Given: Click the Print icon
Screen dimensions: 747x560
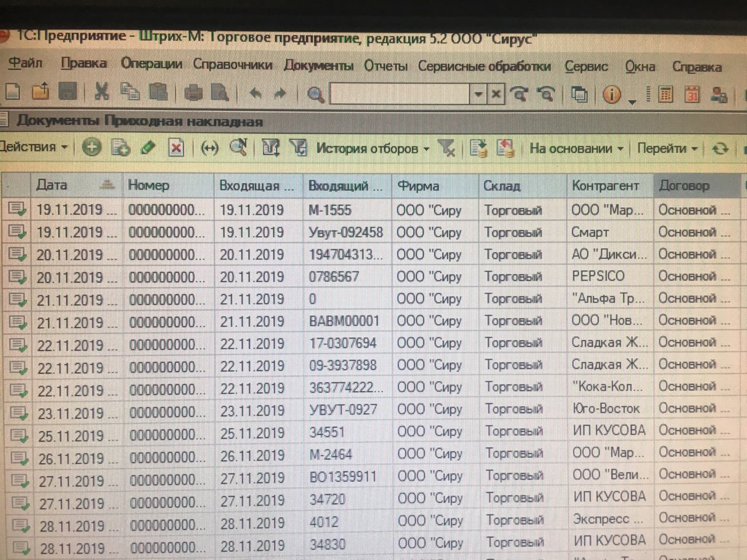Looking at the screenshot, I should [193, 92].
